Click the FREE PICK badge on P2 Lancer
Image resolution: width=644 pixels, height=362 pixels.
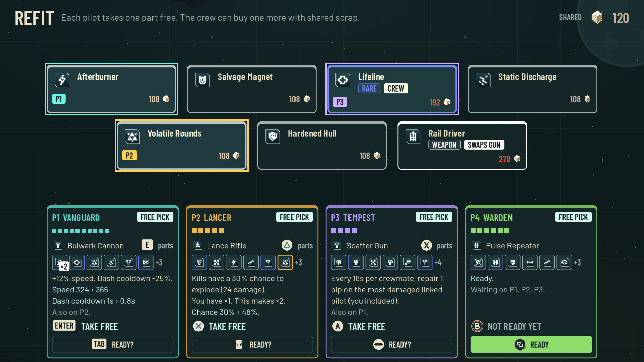point(294,217)
